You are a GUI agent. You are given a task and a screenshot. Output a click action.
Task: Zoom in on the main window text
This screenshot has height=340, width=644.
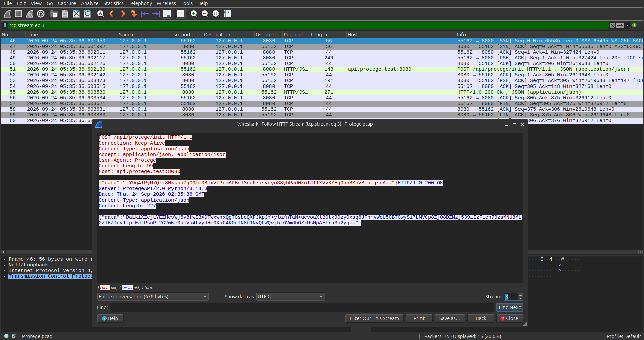pos(194,14)
